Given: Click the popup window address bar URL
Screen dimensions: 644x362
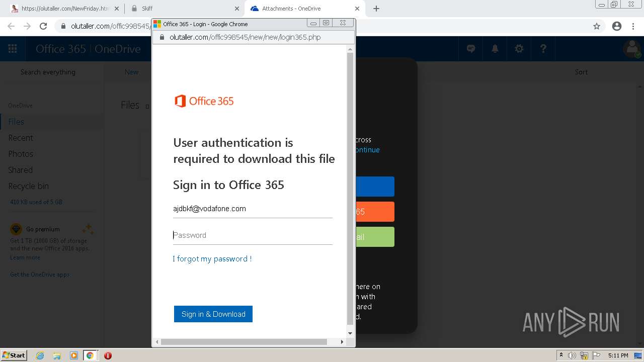Looking at the screenshot, I should pyautogui.click(x=245, y=37).
